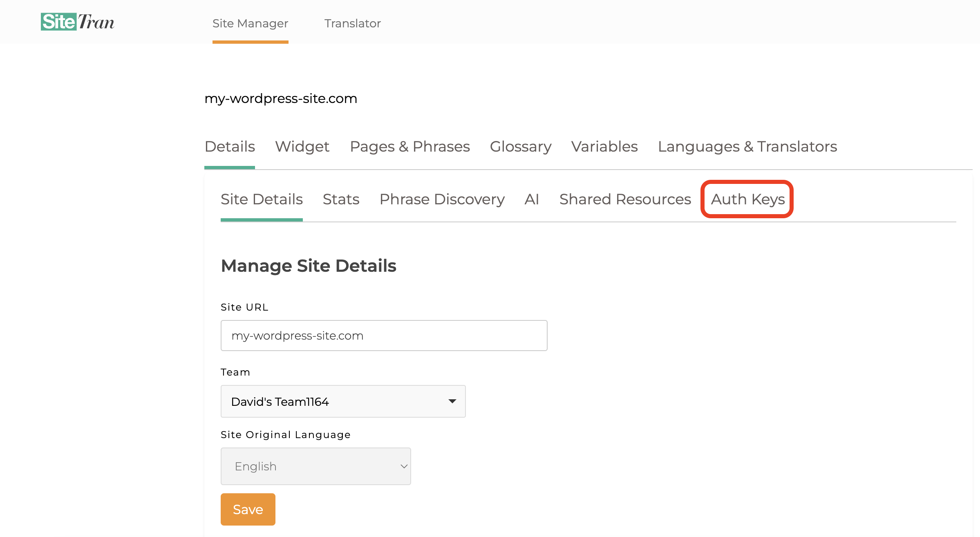Click the Auth Keys tab
Image resolution: width=980 pixels, height=537 pixels.
[x=747, y=199]
